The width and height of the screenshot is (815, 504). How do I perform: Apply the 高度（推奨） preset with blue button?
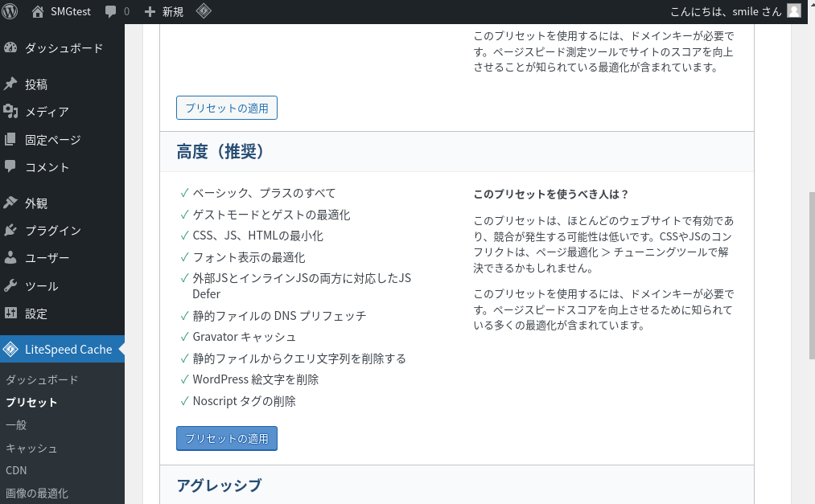[x=227, y=439]
